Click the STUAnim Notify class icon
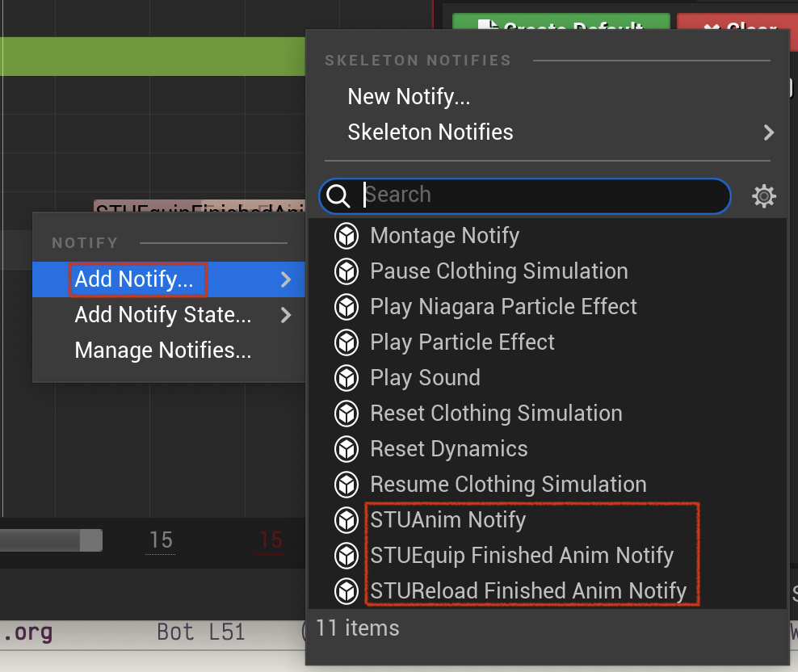 (346, 520)
